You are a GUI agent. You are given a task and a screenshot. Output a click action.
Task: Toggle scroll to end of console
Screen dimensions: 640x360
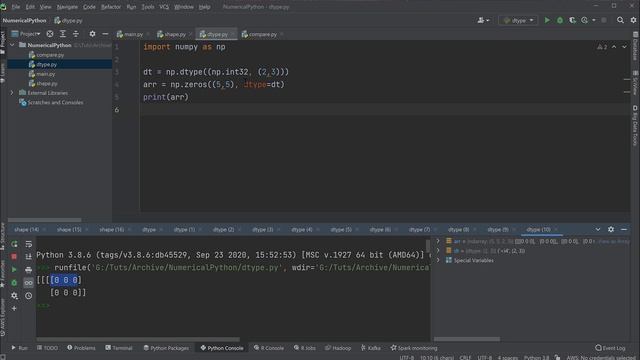pos(29,256)
